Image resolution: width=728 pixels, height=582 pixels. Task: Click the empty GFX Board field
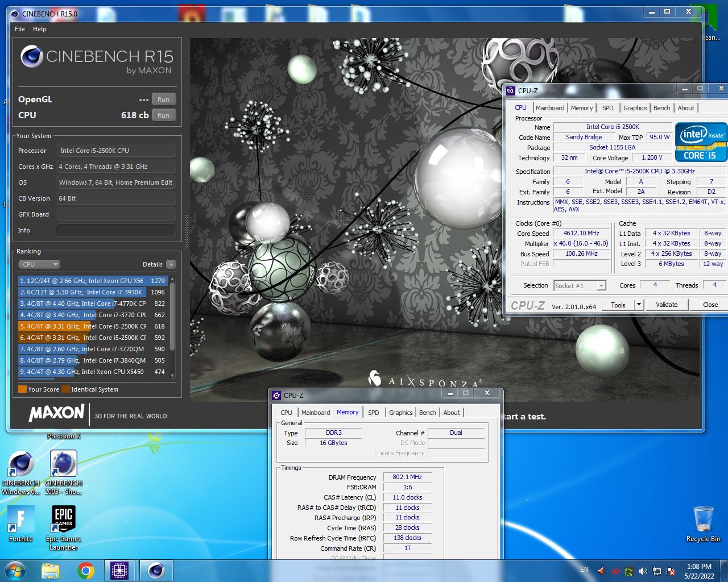pos(116,214)
